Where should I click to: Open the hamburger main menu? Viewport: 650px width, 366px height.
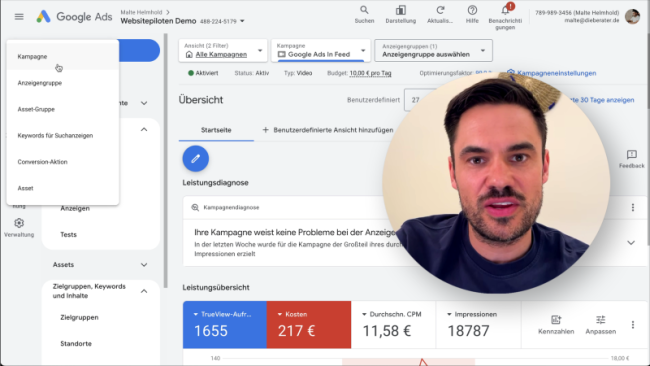pos(19,17)
